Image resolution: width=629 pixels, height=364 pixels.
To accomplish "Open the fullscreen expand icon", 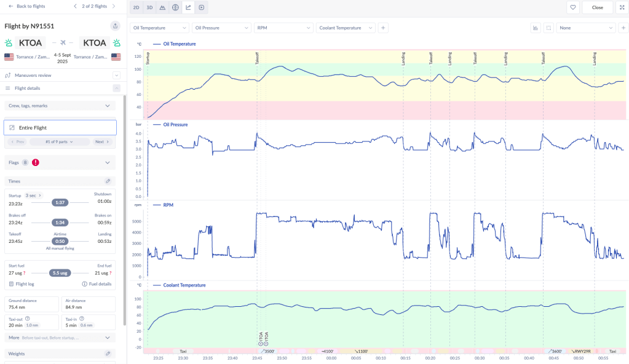I will pyautogui.click(x=622, y=7).
